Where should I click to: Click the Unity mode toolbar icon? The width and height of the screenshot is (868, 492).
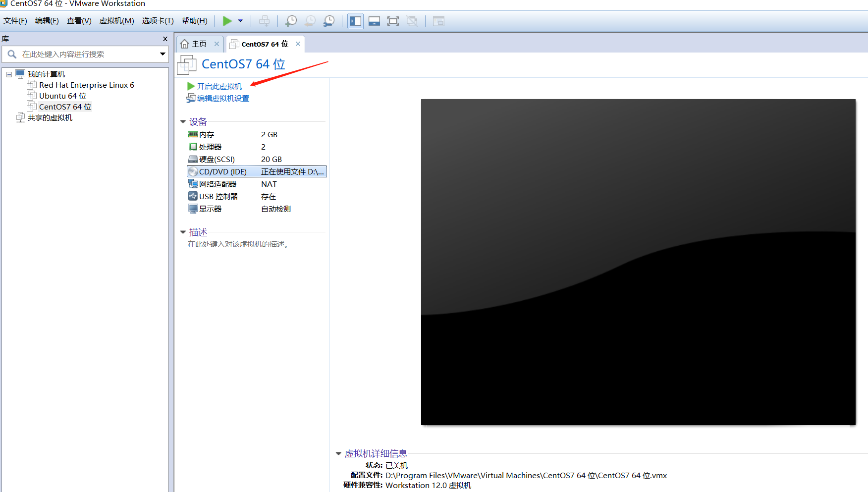(x=412, y=21)
